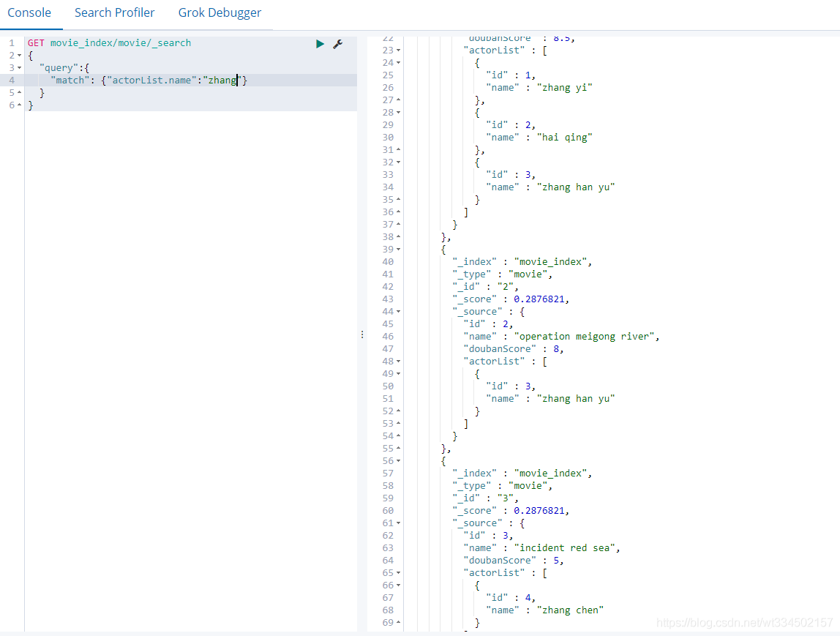
Task: Open the wrench settings menu for the request
Action: pyautogui.click(x=337, y=44)
